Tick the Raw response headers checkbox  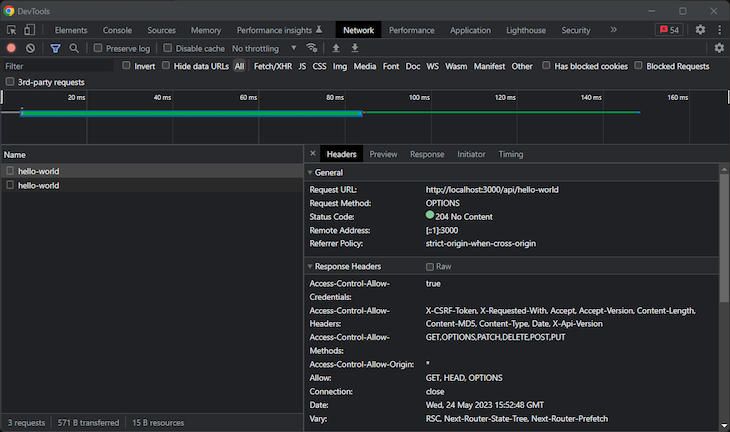point(430,267)
